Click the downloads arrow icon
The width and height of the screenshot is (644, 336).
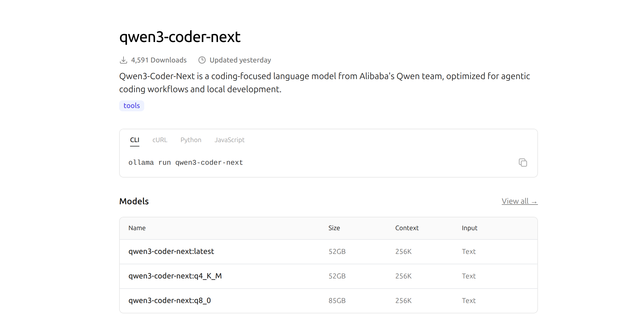point(124,60)
